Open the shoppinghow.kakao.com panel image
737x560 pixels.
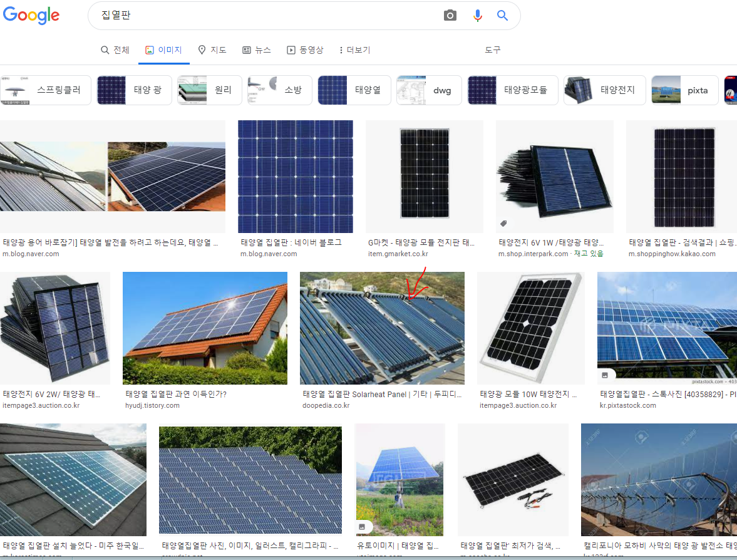click(x=681, y=176)
